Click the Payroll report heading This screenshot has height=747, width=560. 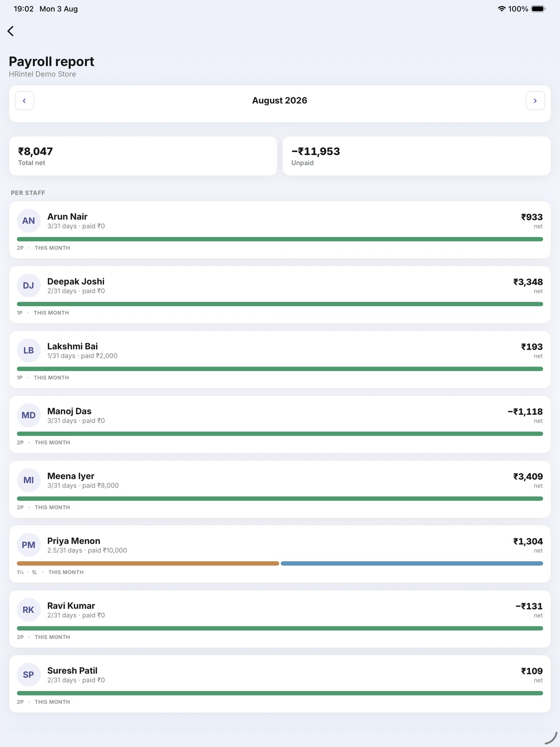52,61
